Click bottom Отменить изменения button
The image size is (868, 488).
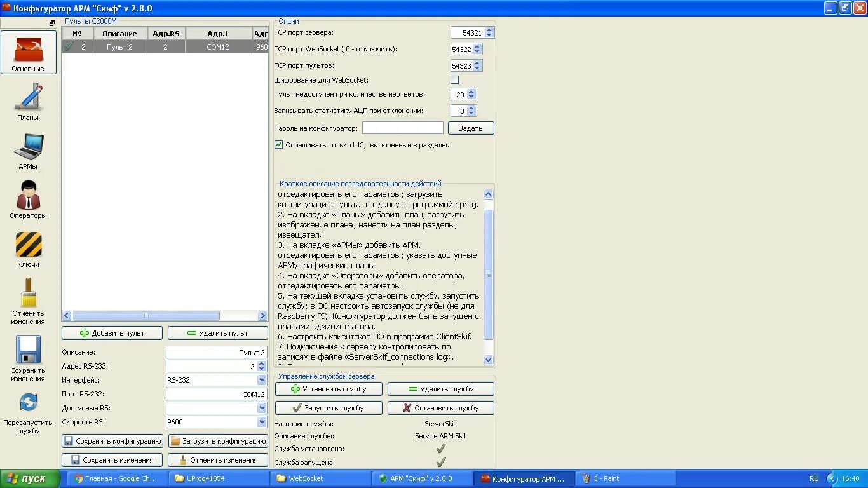(x=217, y=460)
